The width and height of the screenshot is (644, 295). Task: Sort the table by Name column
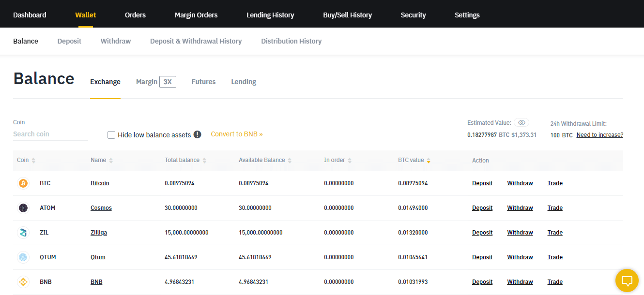pyautogui.click(x=102, y=160)
